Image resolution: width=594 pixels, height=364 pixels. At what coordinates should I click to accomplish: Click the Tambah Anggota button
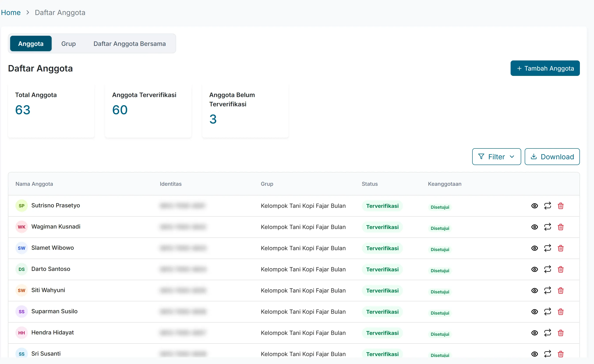545,68
